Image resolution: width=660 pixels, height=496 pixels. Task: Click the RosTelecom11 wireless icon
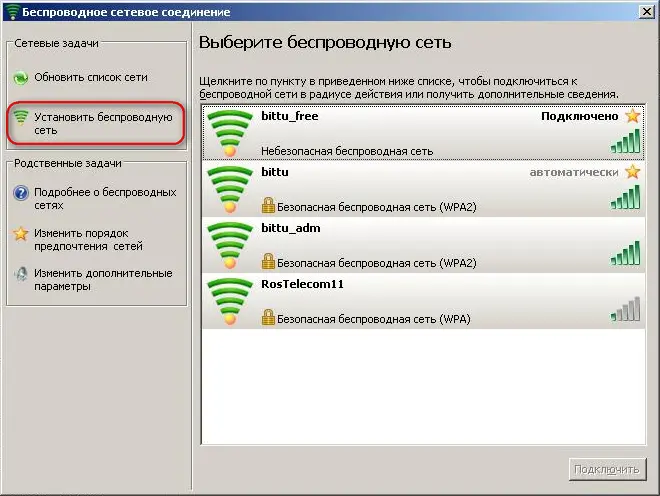pyautogui.click(x=230, y=301)
